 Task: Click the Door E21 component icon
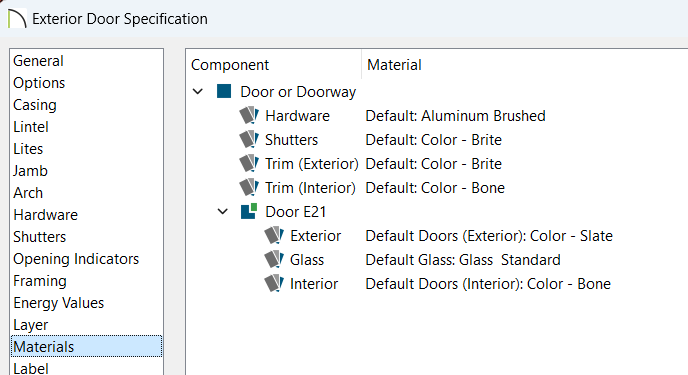tap(249, 211)
